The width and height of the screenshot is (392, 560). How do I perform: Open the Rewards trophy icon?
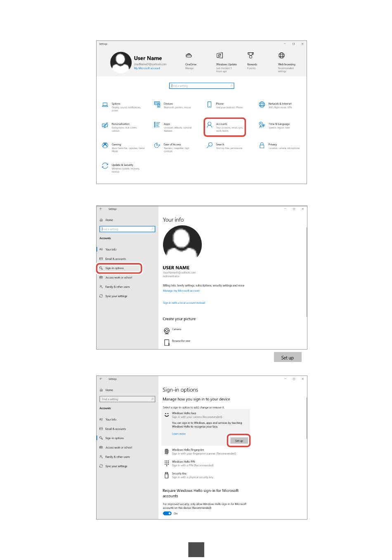click(250, 56)
